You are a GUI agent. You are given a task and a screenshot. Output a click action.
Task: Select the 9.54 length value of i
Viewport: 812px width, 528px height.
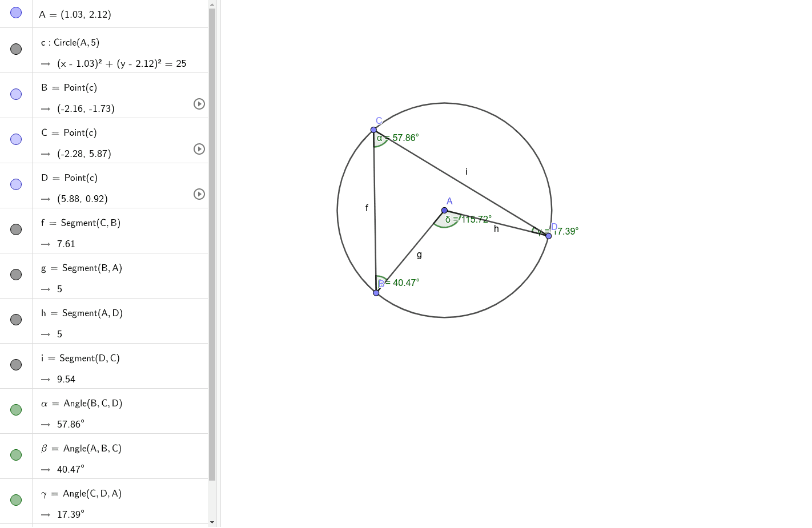coord(66,380)
